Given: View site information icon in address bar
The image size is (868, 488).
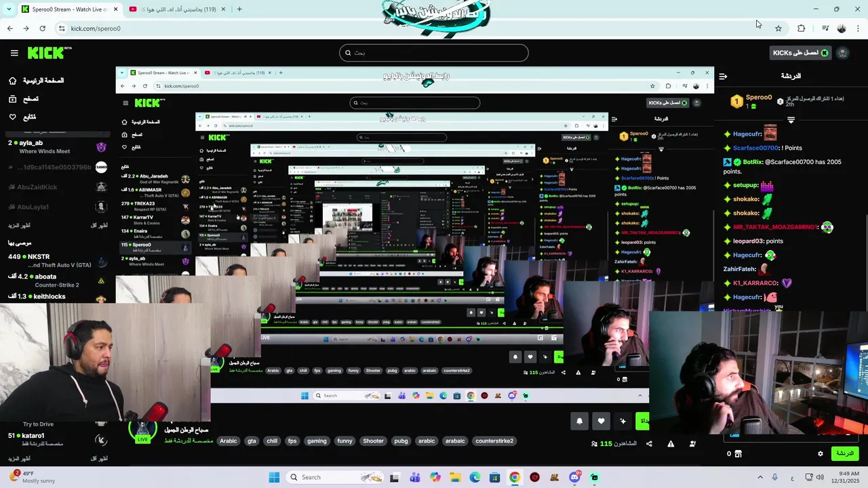Looking at the screenshot, I should coord(62,28).
